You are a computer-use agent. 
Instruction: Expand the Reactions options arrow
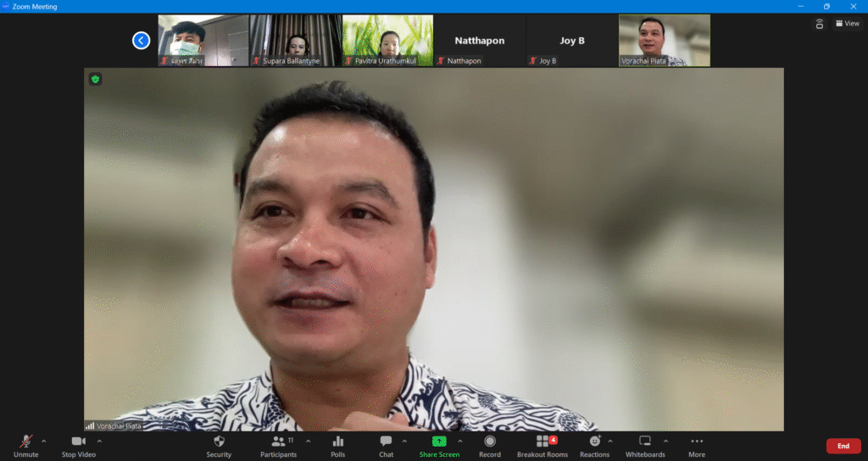[x=610, y=441]
